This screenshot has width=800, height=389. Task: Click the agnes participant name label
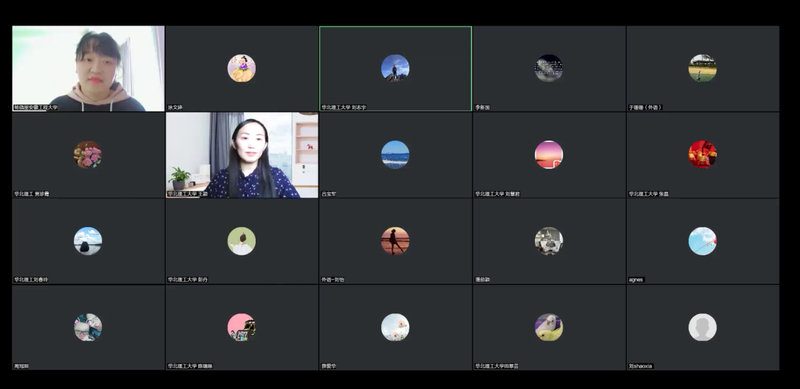point(636,280)
